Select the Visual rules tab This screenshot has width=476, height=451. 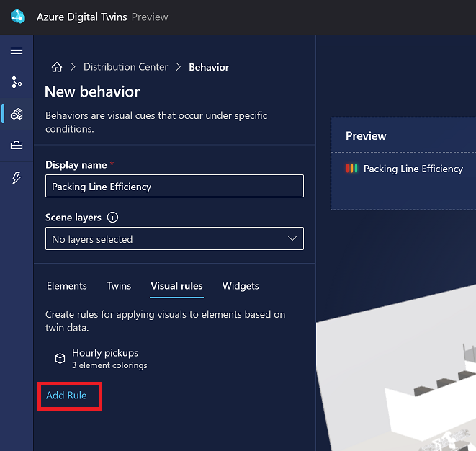coord(176,286)
